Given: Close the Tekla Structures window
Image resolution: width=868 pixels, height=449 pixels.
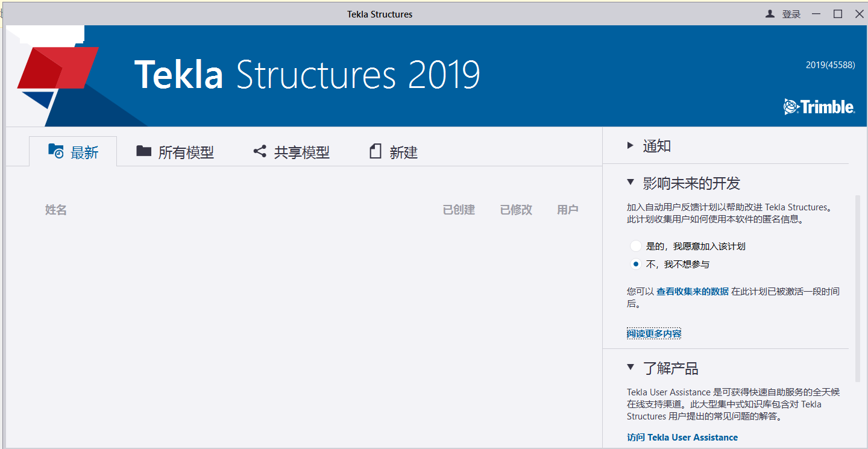Looking at the screenshot, I should (x=860, y=14).
